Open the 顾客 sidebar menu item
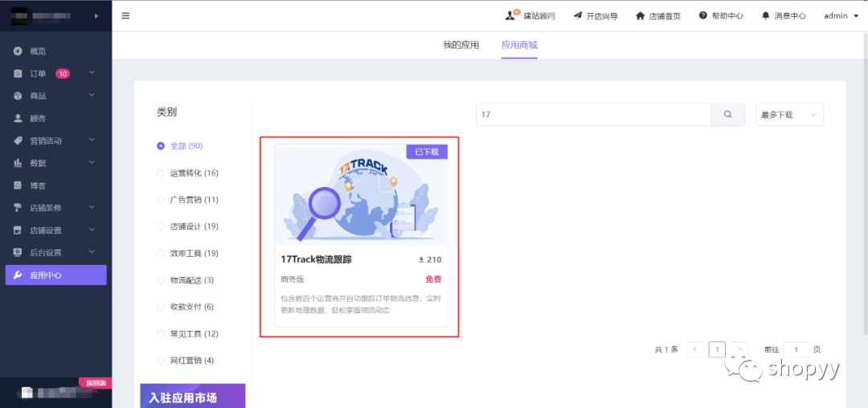 pos(56,118)
